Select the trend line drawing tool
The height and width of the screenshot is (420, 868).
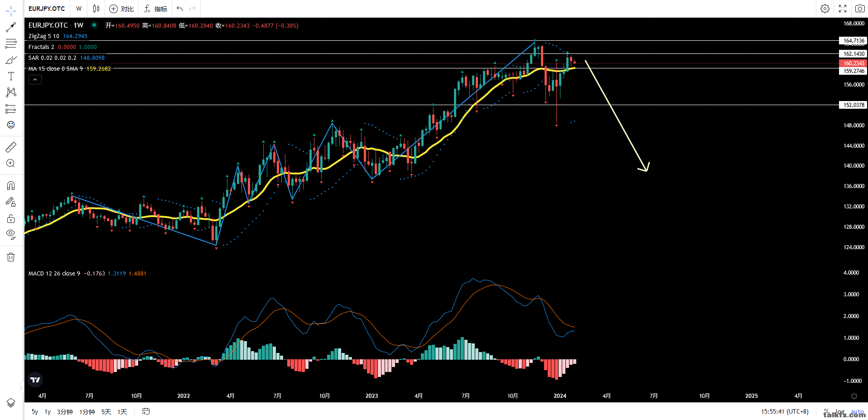(x=11, y=27)
